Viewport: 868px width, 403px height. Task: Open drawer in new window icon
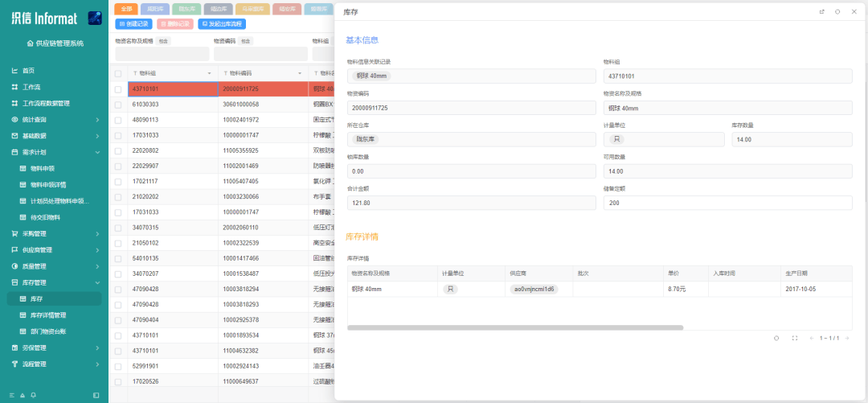point(821,12)
